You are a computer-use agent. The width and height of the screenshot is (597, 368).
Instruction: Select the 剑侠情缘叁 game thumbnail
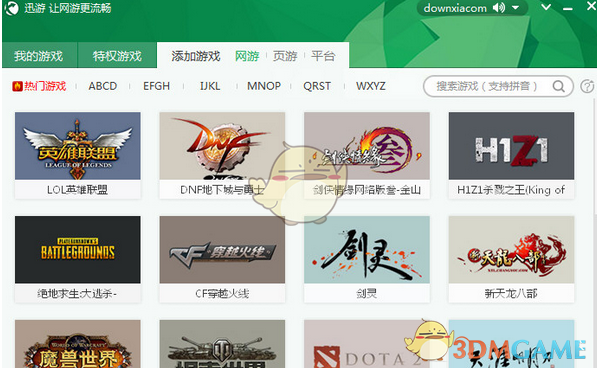[x=367, y=146]
